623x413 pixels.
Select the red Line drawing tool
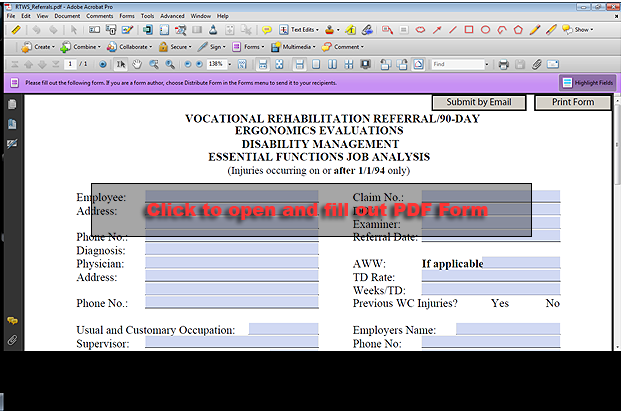tap(453, 30)
